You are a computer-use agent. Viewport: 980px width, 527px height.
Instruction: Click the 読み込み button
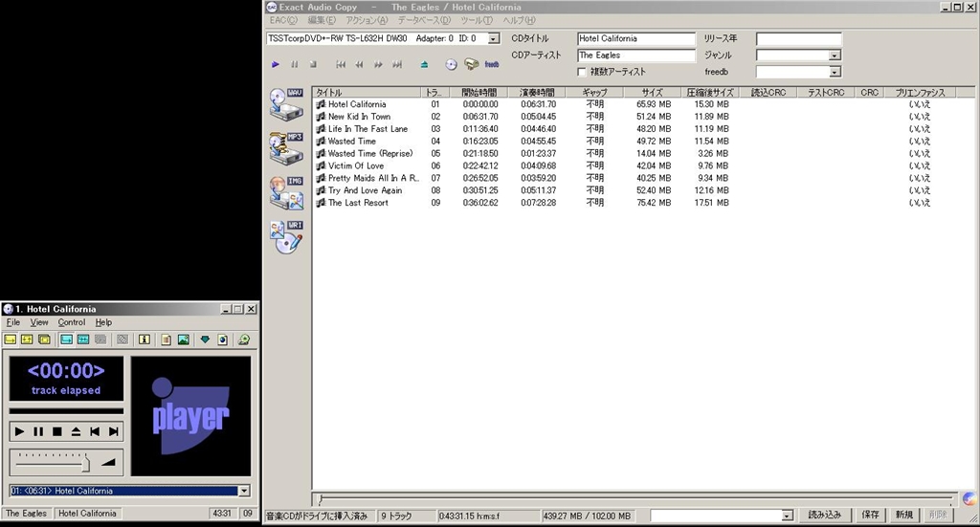point(824,515)
